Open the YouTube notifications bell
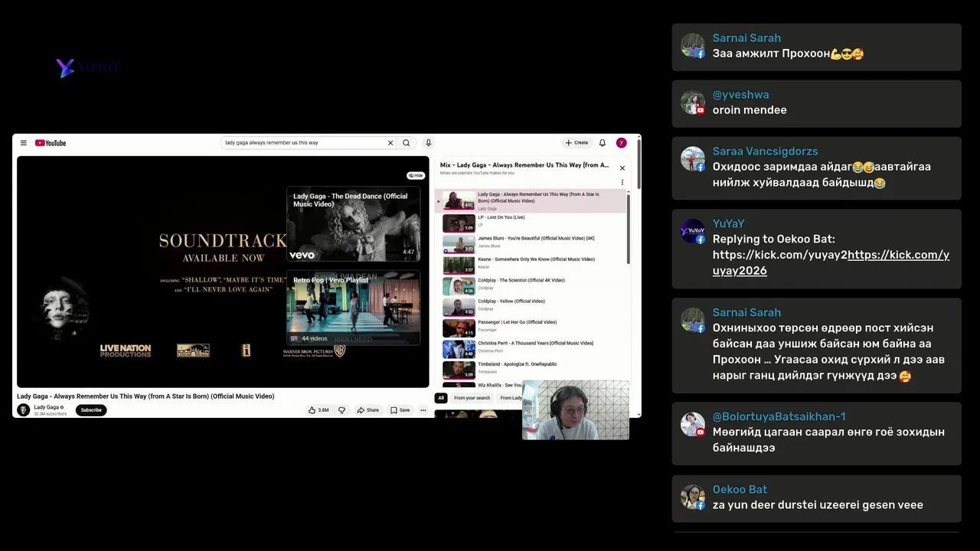980x551 pixels. tap(603, 142)
